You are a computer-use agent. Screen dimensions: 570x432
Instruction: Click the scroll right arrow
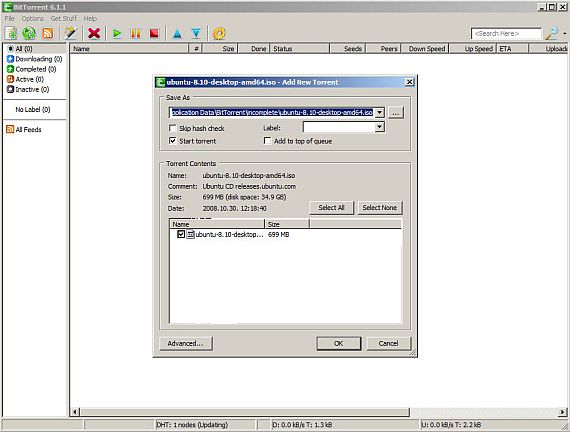coord(562,412)
